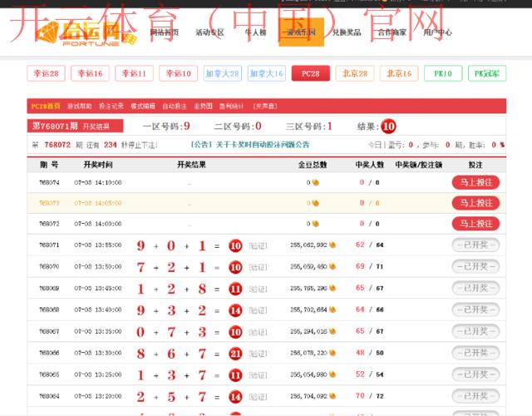
Task: Switch to the 加拿大28 game tab
Action: [223, 73]
